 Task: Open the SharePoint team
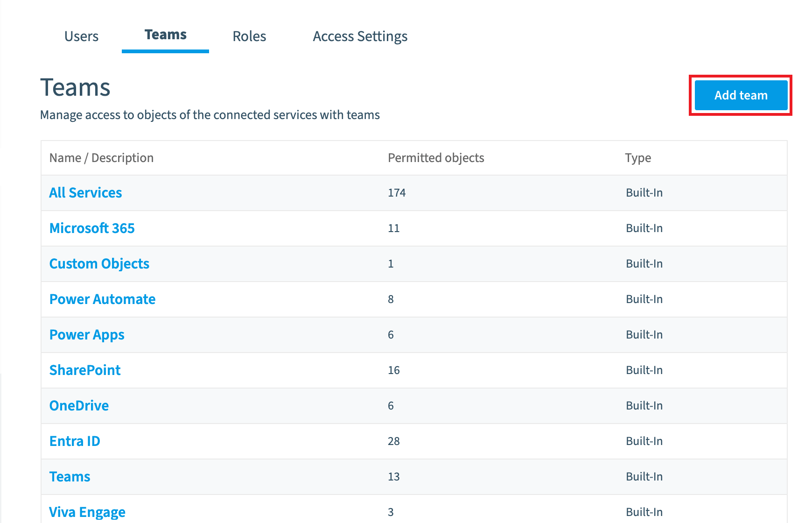tap(85, 370)
